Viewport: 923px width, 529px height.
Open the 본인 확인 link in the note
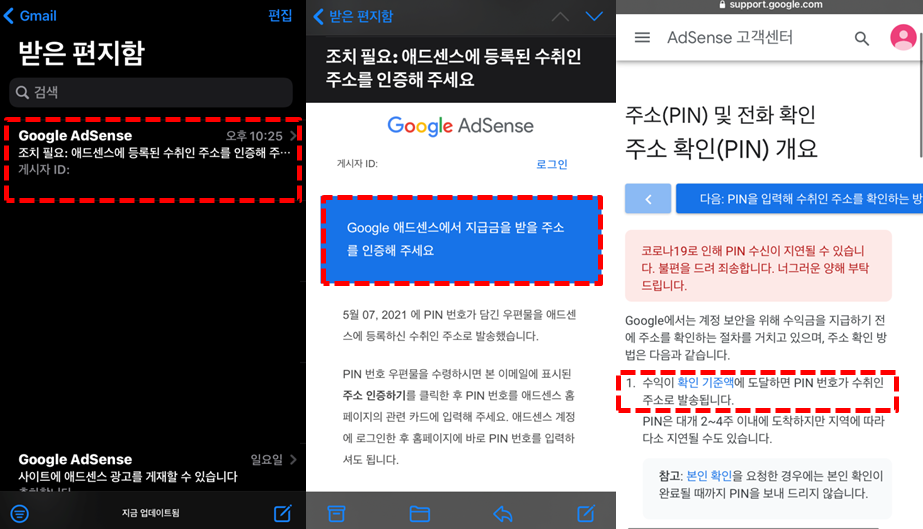709,475
